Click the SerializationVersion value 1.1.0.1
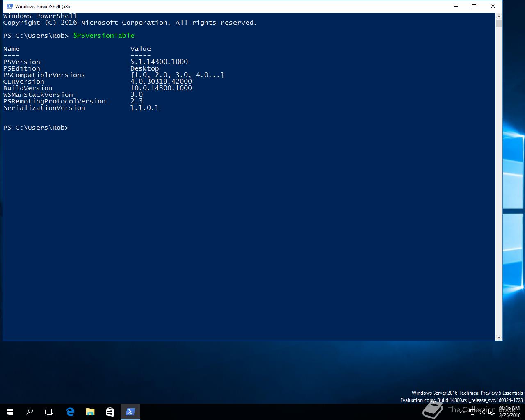Screen dimensions: 525x420 pos(145,108)
